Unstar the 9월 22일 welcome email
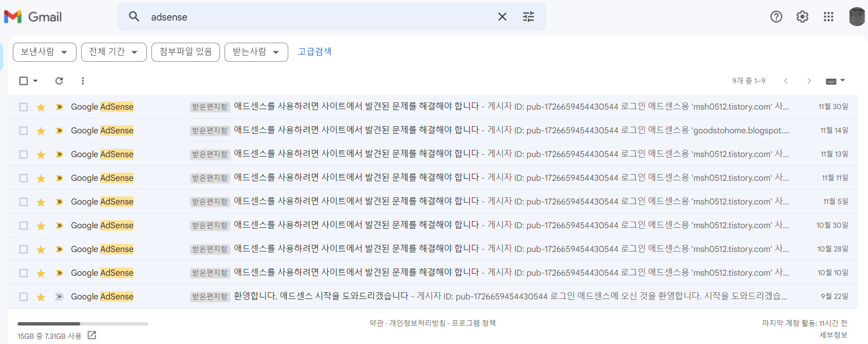 41,297
